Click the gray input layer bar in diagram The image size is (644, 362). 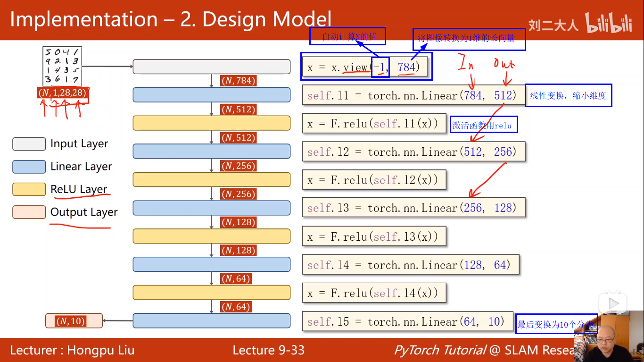[212, 67]
